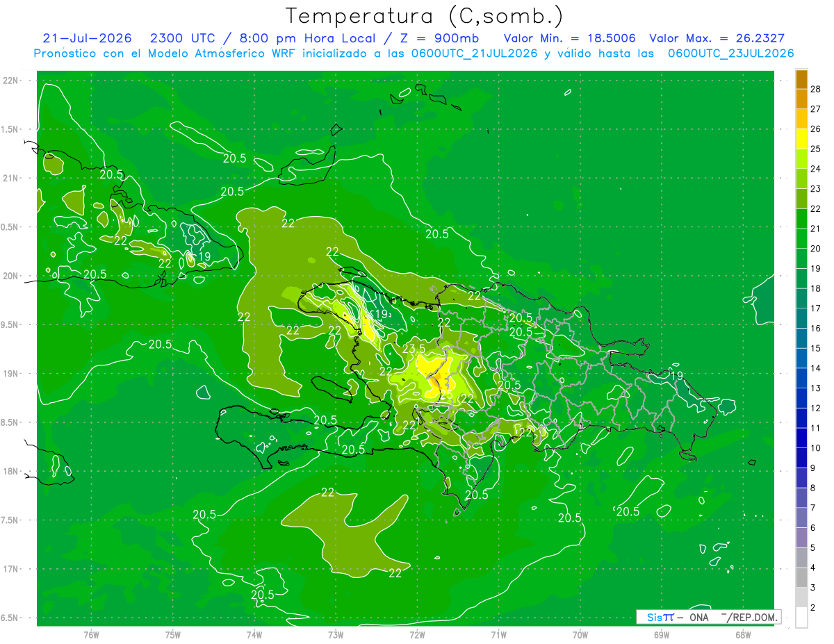
Task: Click the color bar label "28"
Action: click(x=816, y=88)
